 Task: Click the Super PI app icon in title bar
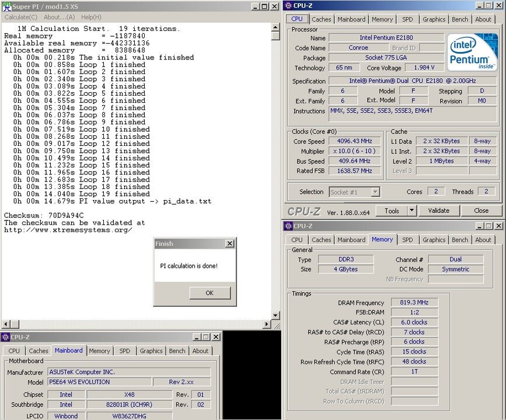(7, 6)
